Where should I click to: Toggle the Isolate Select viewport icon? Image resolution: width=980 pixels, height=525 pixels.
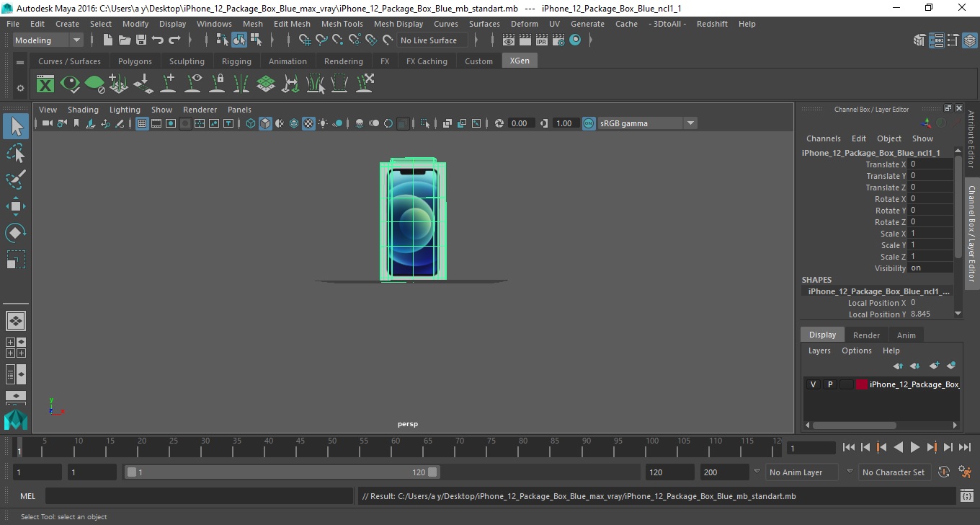pos(425,123)
